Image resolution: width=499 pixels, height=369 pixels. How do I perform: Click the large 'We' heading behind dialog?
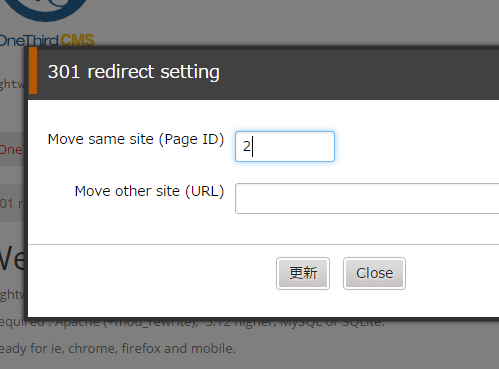pyautogui.click(x=12, y=258)
